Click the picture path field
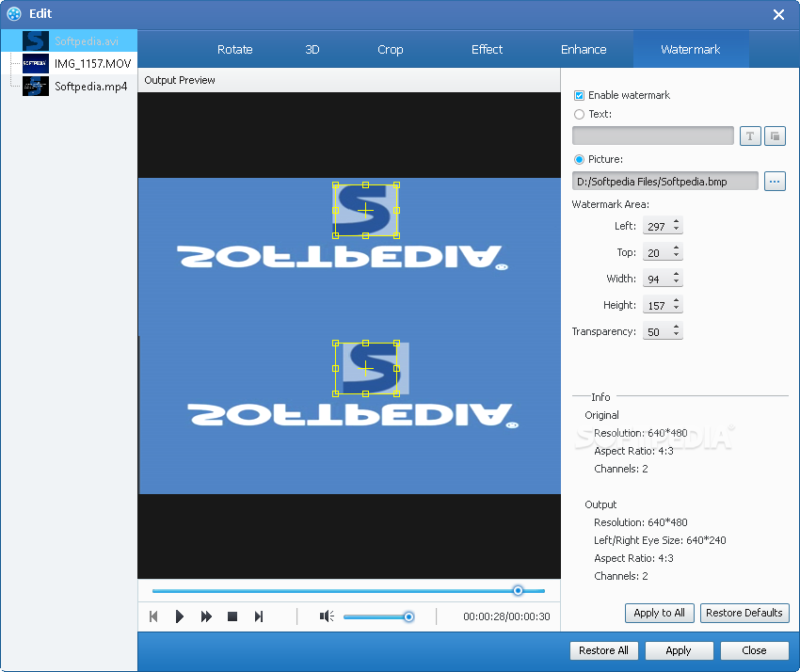 click(x=665, y=181)
